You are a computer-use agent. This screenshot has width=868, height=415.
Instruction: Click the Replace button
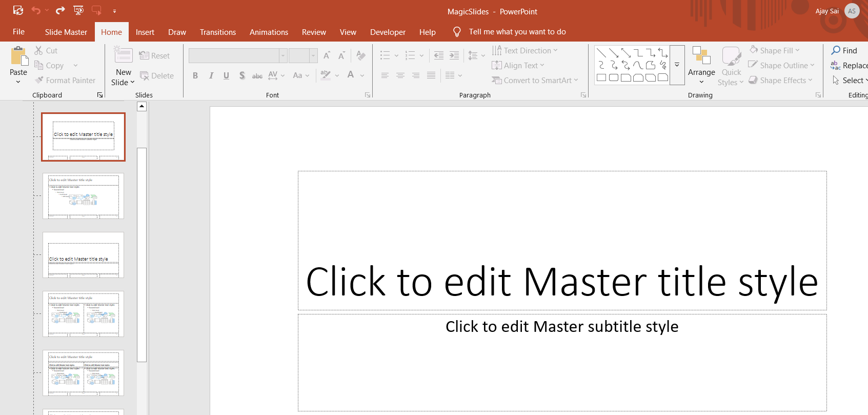tap(849, 65)
